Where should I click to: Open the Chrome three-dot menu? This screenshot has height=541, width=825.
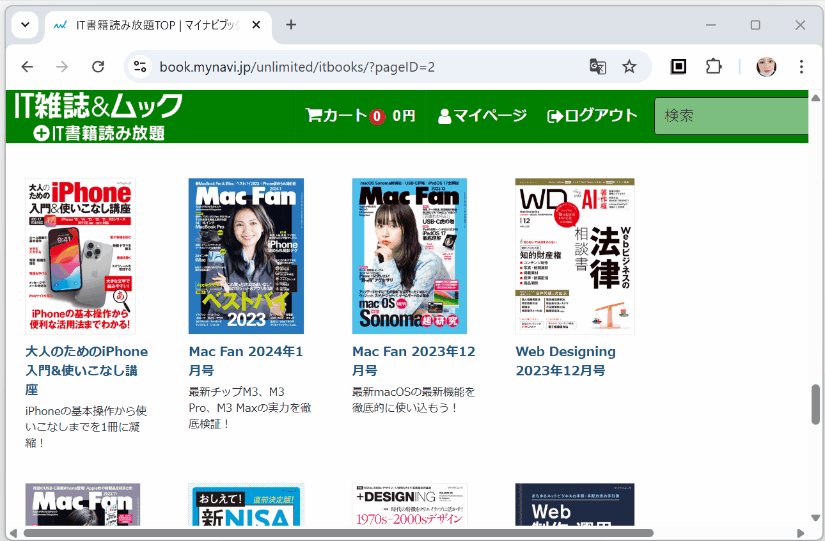click(801, 67)
